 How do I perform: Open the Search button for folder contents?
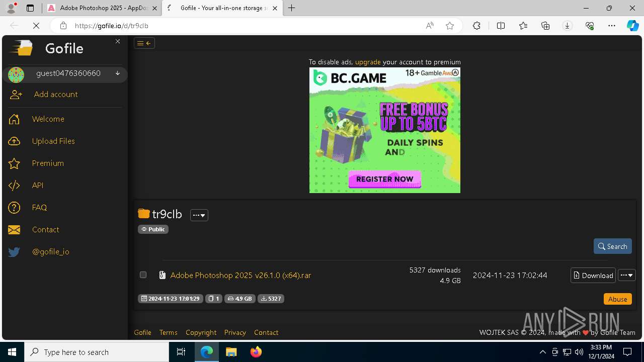coord(613,246)
